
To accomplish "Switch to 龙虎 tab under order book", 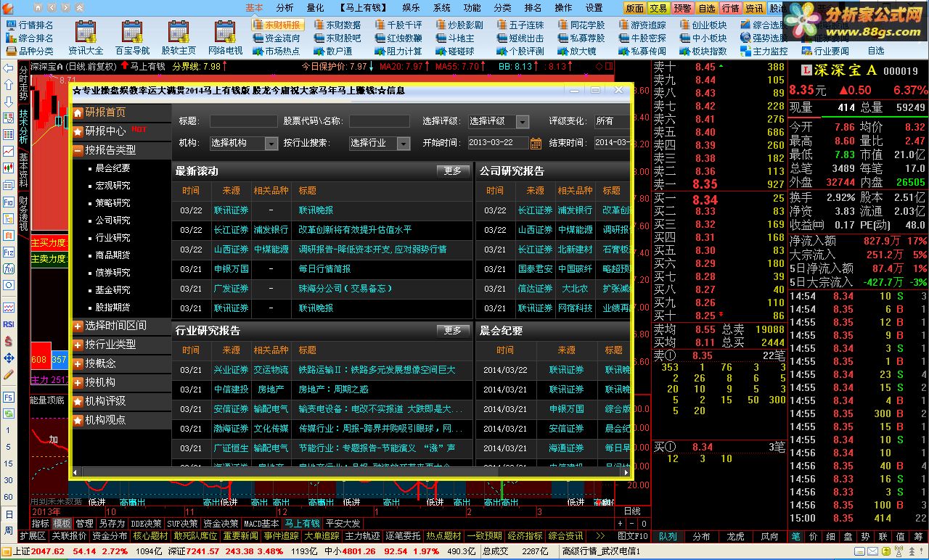I will [x=735, y=536].
